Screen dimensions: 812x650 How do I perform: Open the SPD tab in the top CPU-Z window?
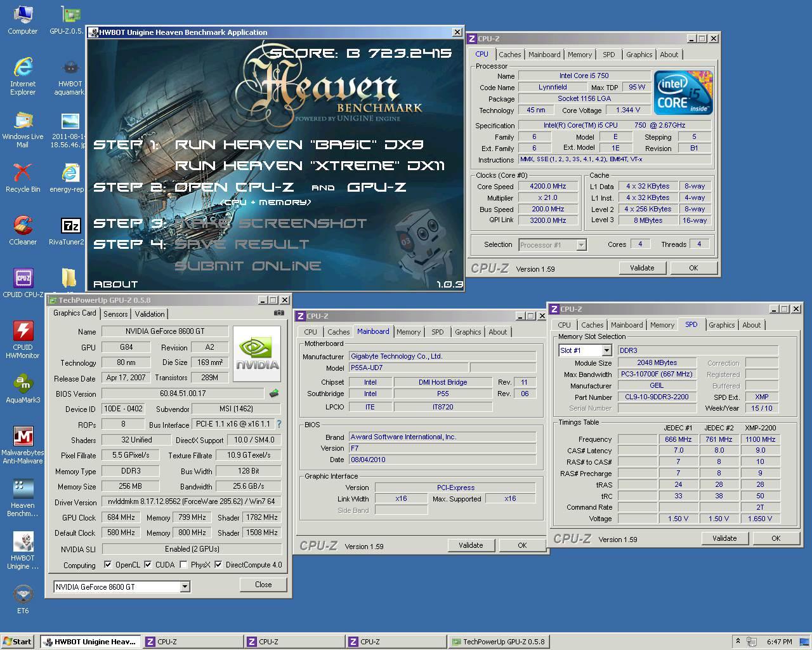609,55
